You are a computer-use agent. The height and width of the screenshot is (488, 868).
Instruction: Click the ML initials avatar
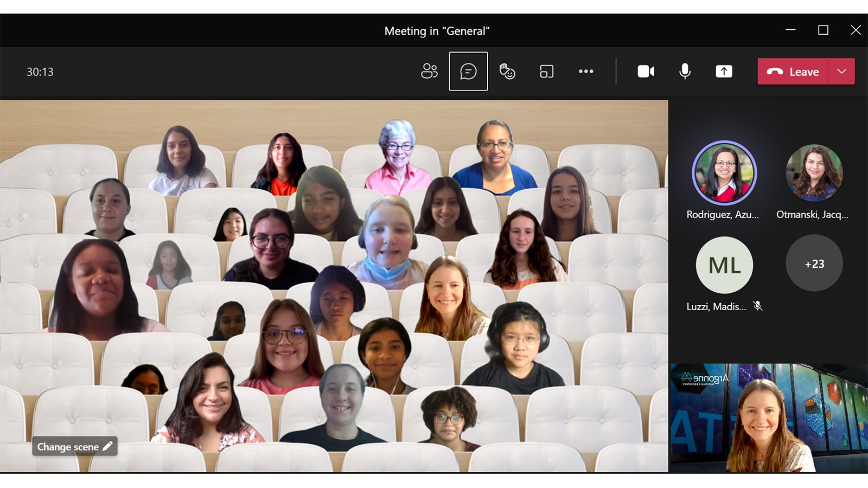click(724, 265)
